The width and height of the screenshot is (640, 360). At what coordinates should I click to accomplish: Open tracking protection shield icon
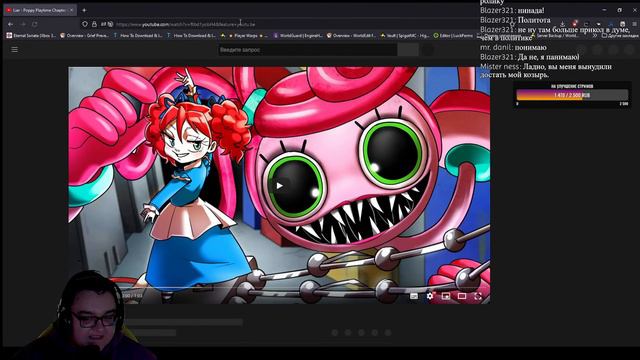pos(85,24)
